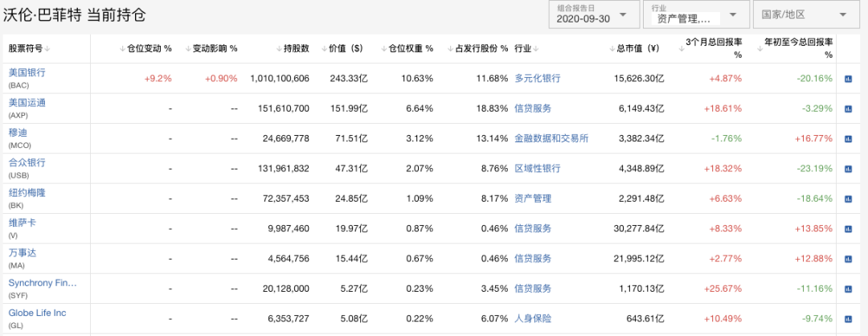Sort by 年初至今总回报率 column
The image size is (868, 336).
[x=795, y=48]
